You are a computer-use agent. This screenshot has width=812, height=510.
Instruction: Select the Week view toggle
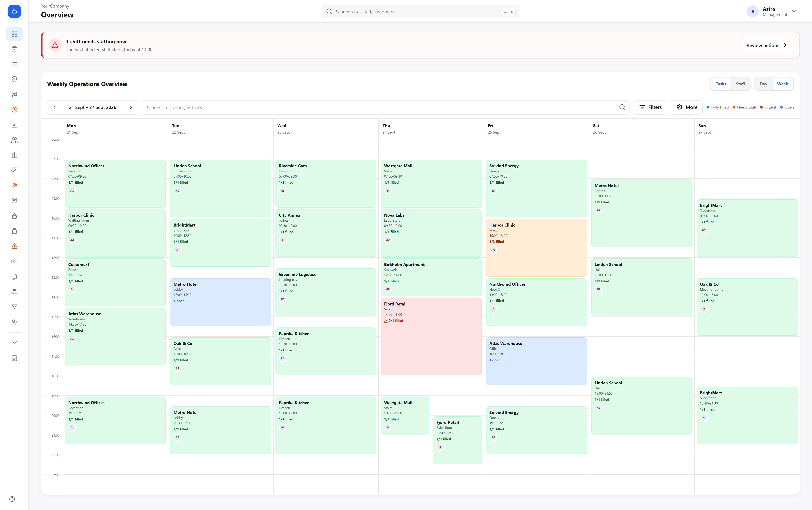tap(782, 84)
